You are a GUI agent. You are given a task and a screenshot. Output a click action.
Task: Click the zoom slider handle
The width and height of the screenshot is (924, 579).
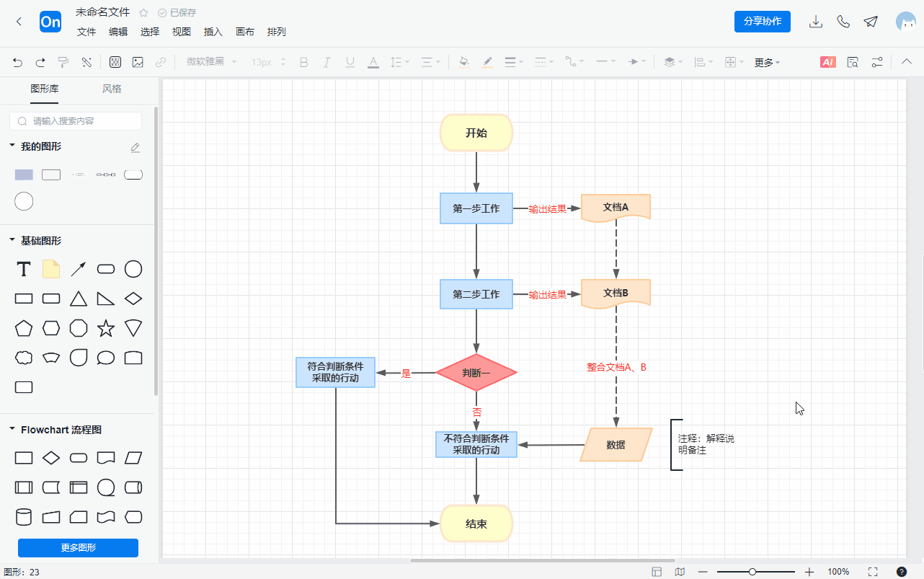(752, 572)
